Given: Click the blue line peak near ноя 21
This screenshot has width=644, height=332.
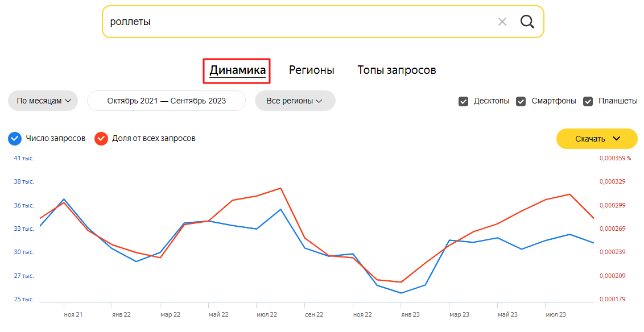Looking at the screenshot, I should tap(64, 199).
